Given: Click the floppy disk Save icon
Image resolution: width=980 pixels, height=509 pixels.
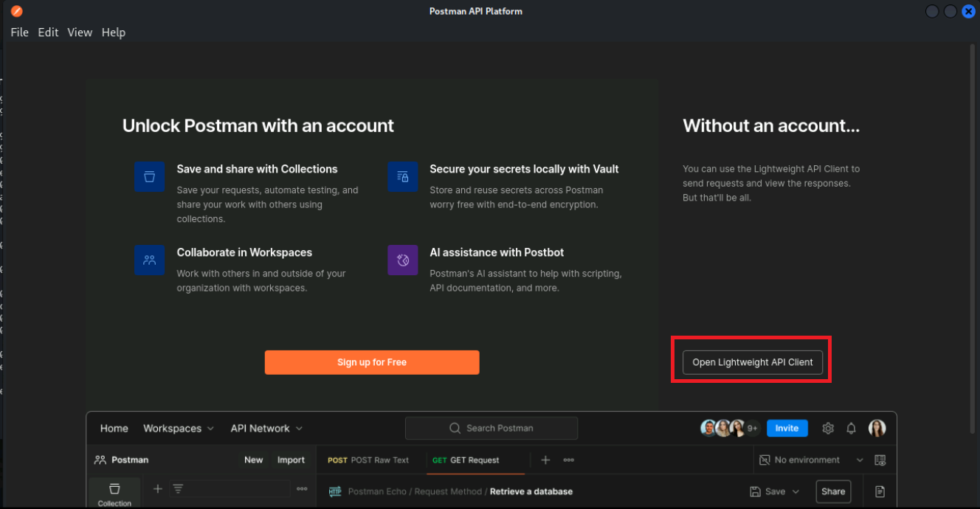Looking at the screenshot, I should click(x=755, y=491).
